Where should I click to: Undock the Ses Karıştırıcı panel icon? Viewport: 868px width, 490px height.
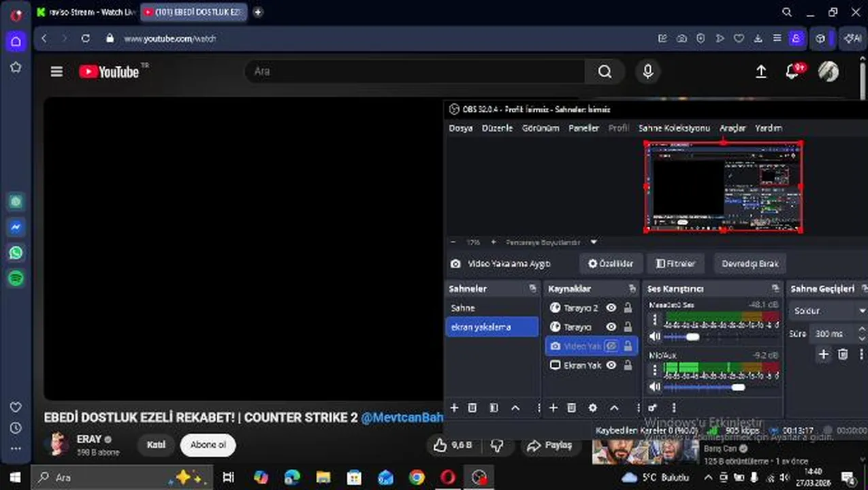[775, 289]
